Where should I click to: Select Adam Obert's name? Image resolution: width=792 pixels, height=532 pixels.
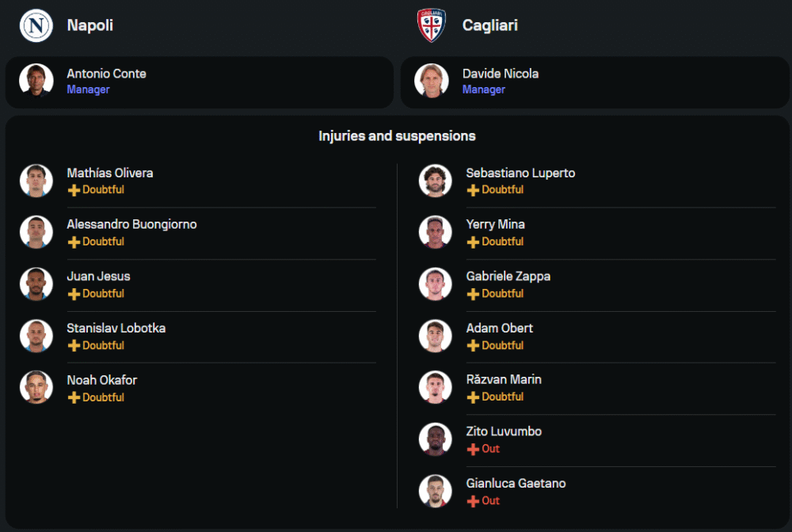point(499,329)
